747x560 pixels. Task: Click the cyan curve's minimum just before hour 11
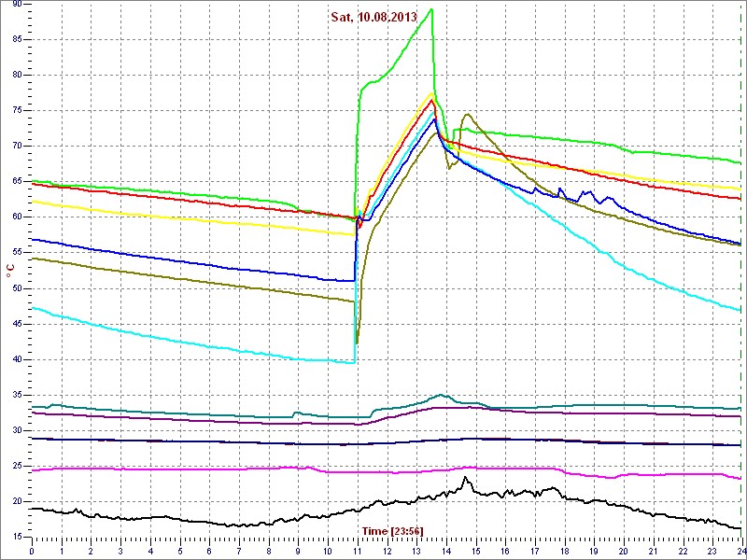(x=350, y=362)
